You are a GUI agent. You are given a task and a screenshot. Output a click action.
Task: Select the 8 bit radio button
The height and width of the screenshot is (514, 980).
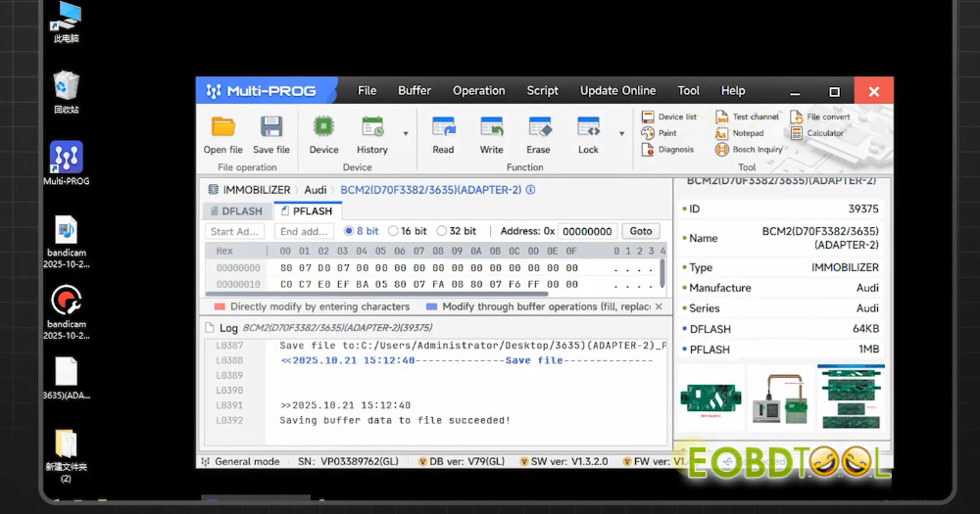(349, 231)
